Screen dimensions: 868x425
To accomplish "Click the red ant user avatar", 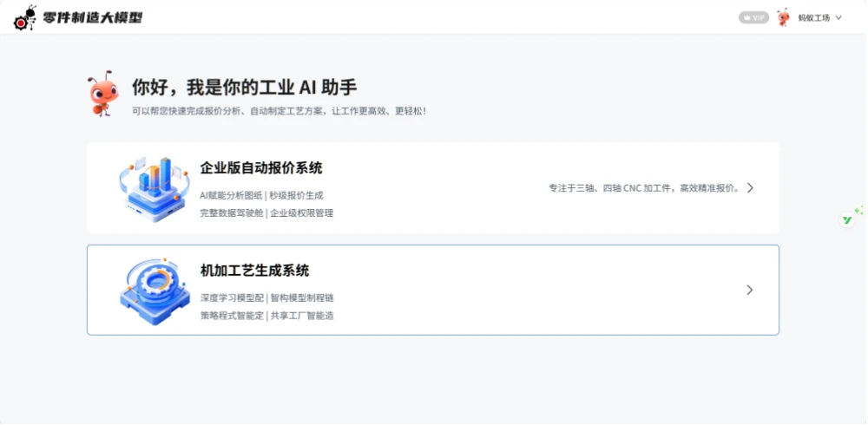I will (x=783, y=17).
